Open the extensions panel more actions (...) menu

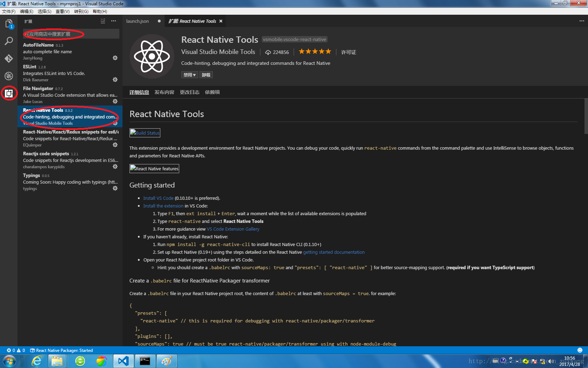pos(113,21)
